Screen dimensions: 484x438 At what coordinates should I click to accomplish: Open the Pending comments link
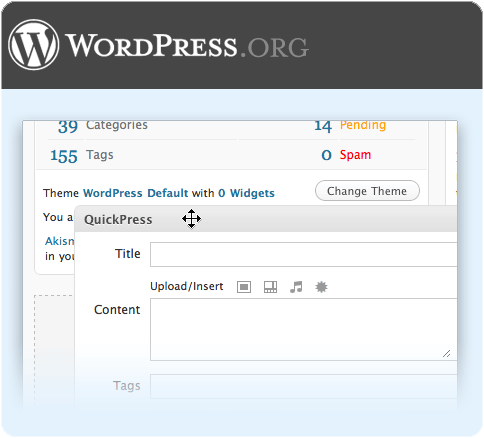363,125
